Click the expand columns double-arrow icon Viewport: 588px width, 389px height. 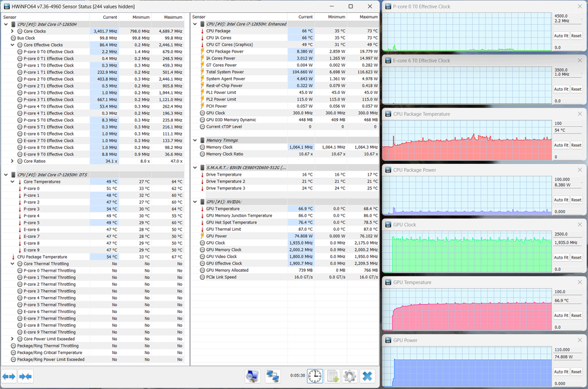(9, 376)
